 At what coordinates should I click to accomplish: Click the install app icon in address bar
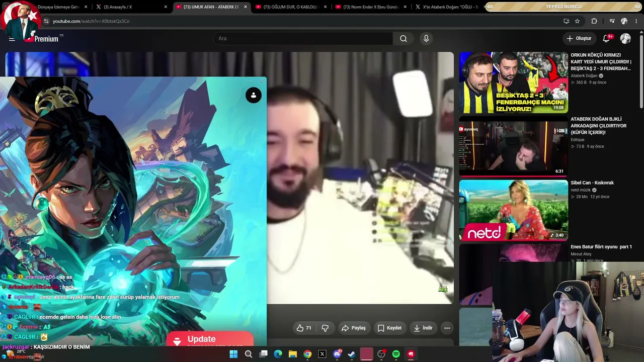tap(567, 21)
